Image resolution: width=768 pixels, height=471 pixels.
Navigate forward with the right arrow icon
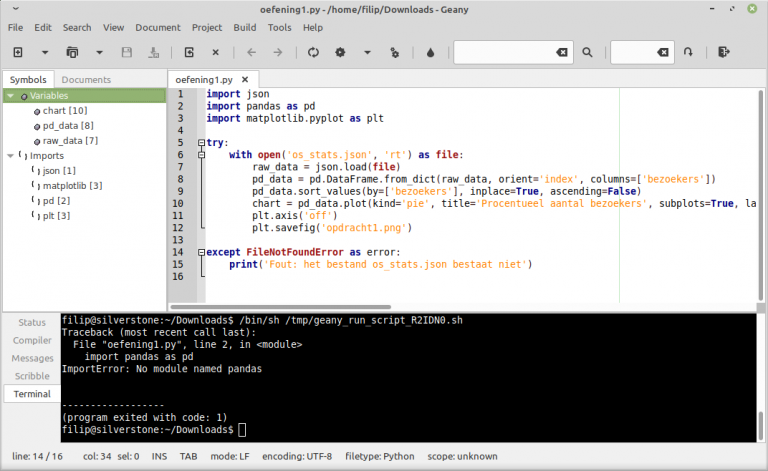point(278,52)
